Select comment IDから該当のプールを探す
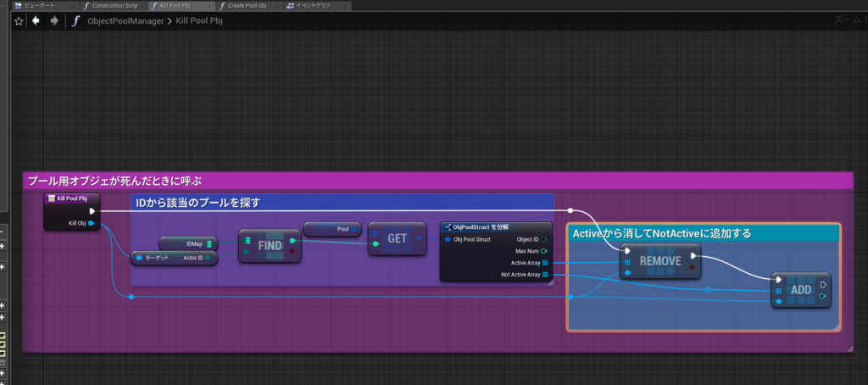 342,204
